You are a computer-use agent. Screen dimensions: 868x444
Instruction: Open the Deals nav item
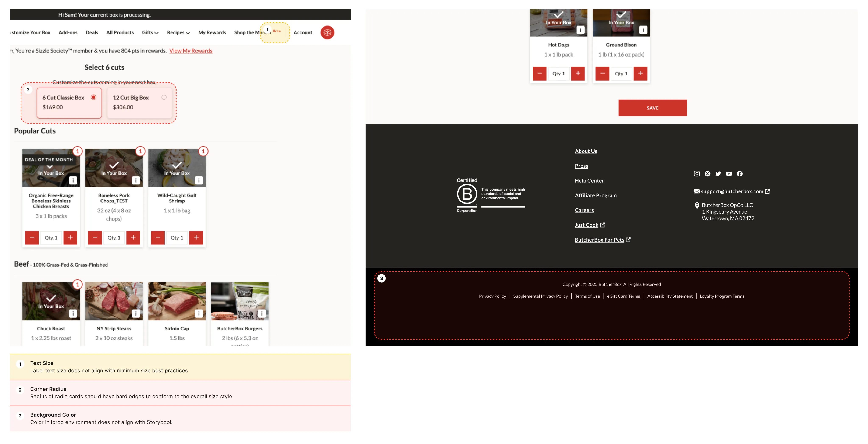[x=92, y=32]
